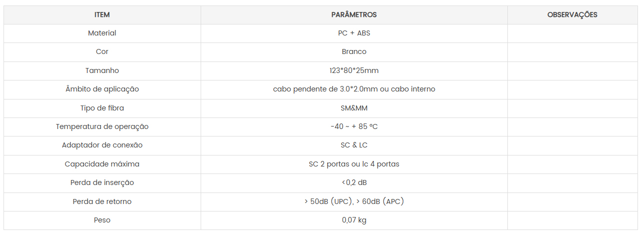
Task: Select the Perda de inserção label
Action: pos(102,182)
